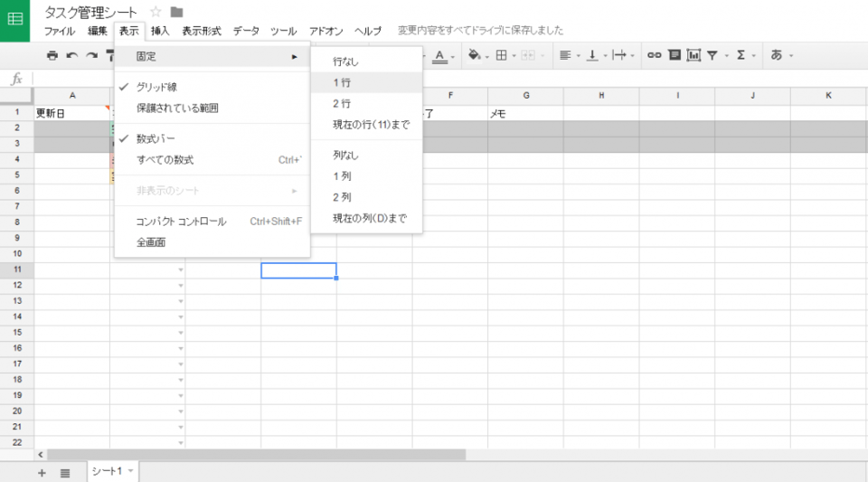Click cell G1 containing メモ

(x=525, y=114)
